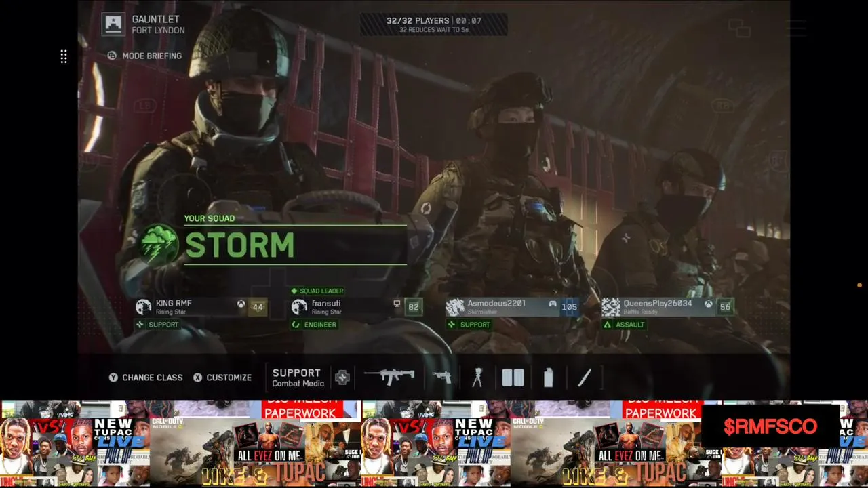Select Asmodeus2201 player avatar
The height and width of the screenshot is (488, 868).
point(455,307)
